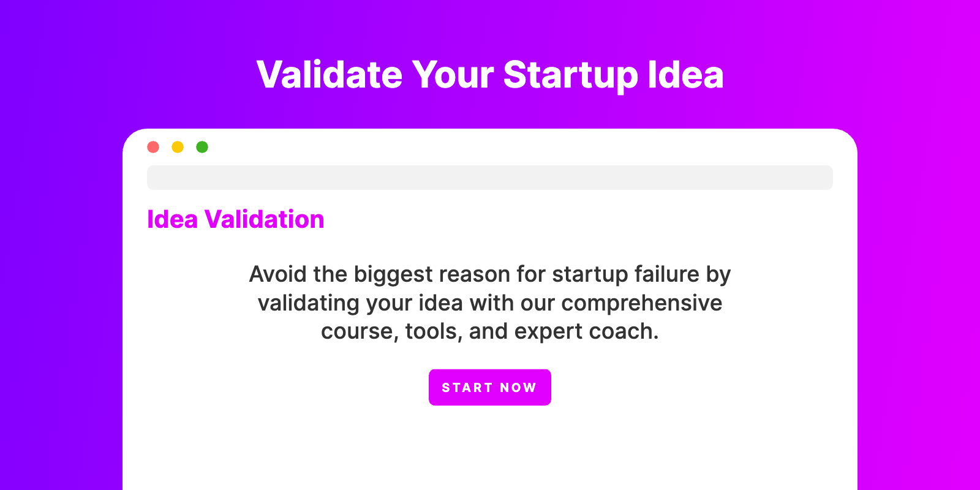The width and height of the screenshot is (980, 490).
Task: Click the word "Your" in the white title
Action: (453, 75)
